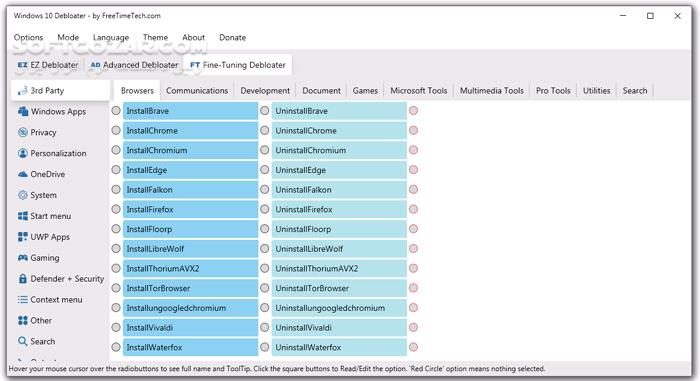The image size is (700, 381).
Task: Open the Context menu list icon
Action: pyautogui.click(x=23, y=300)
